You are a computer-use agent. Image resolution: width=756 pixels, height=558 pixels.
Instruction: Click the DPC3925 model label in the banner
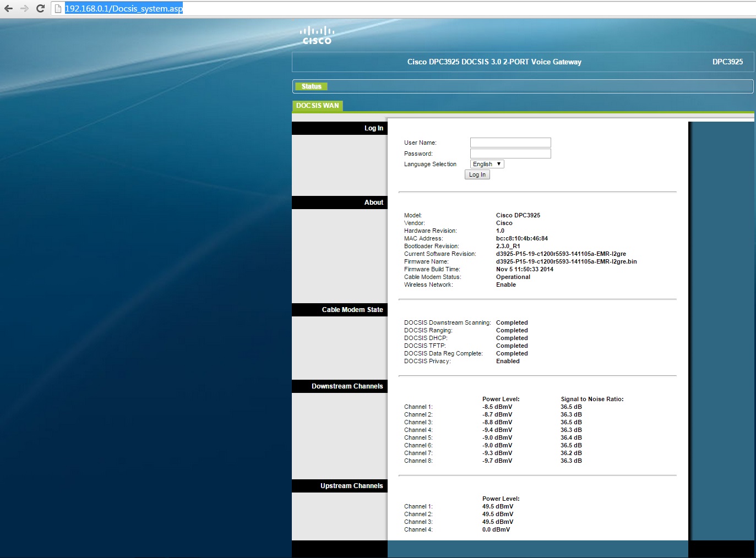point(727,62)
